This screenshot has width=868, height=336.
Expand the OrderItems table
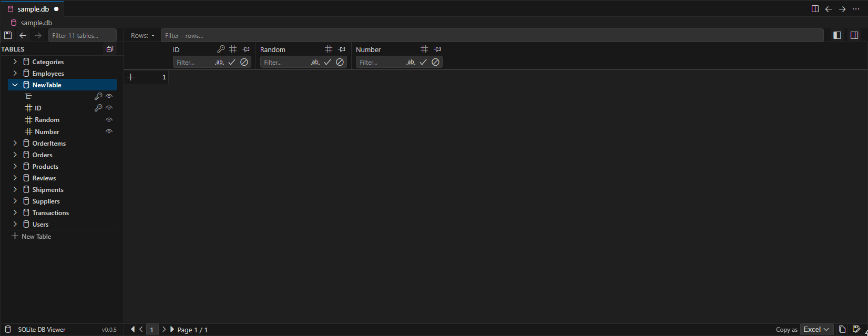pyautogui.click(x=15, y=143)
